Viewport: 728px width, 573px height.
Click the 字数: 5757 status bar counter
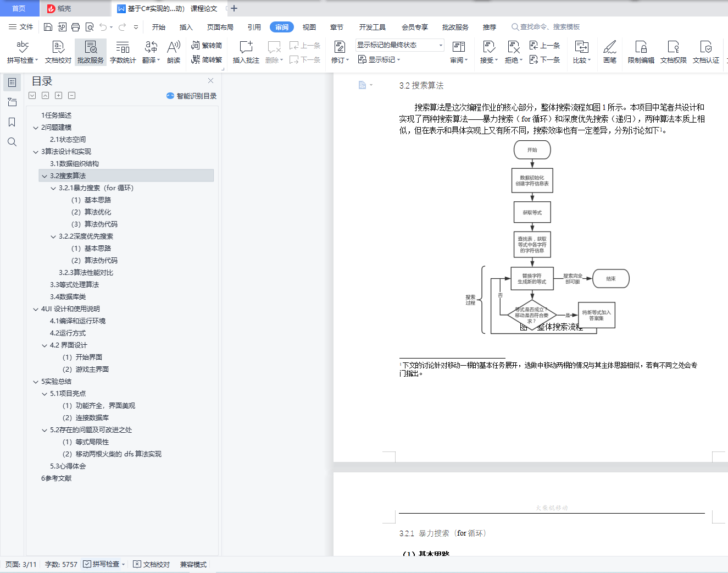pos(61,564)
